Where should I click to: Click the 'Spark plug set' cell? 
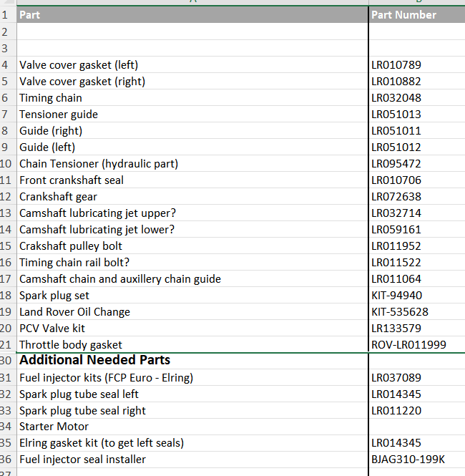(192, 295)
